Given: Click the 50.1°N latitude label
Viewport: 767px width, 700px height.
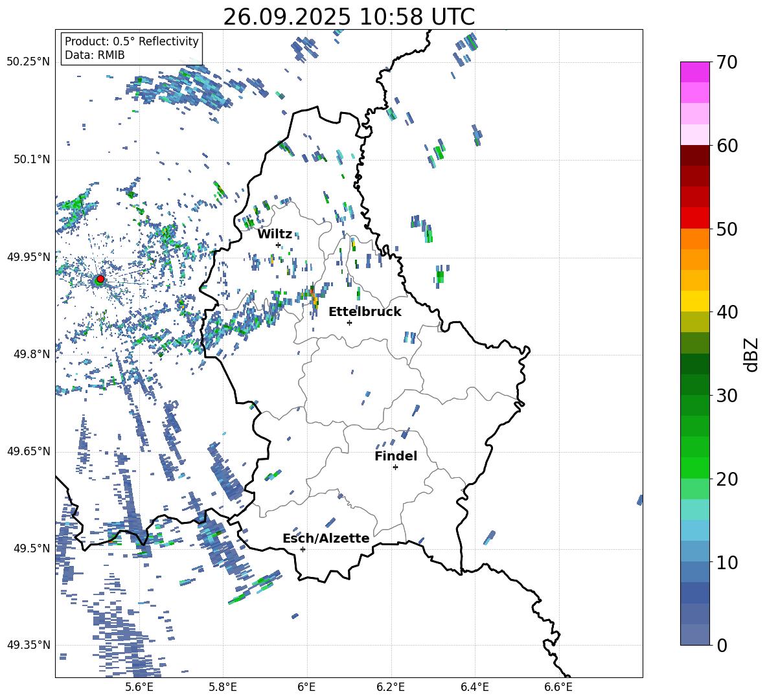Looking at the screenshot, I should click(32, 160).
